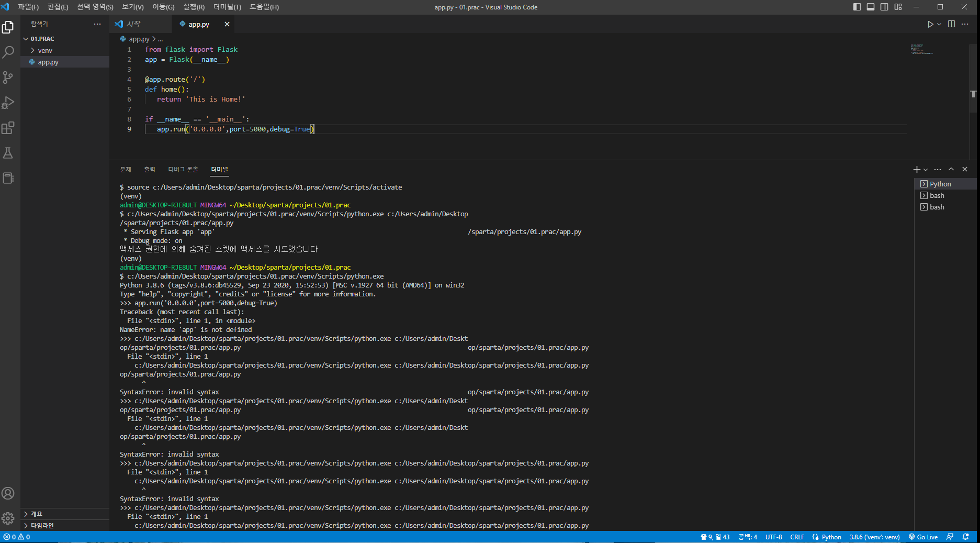This screenshot has width=980, height=543.
Task: Change indentation via 공백: 4
Action: [748, 537]
